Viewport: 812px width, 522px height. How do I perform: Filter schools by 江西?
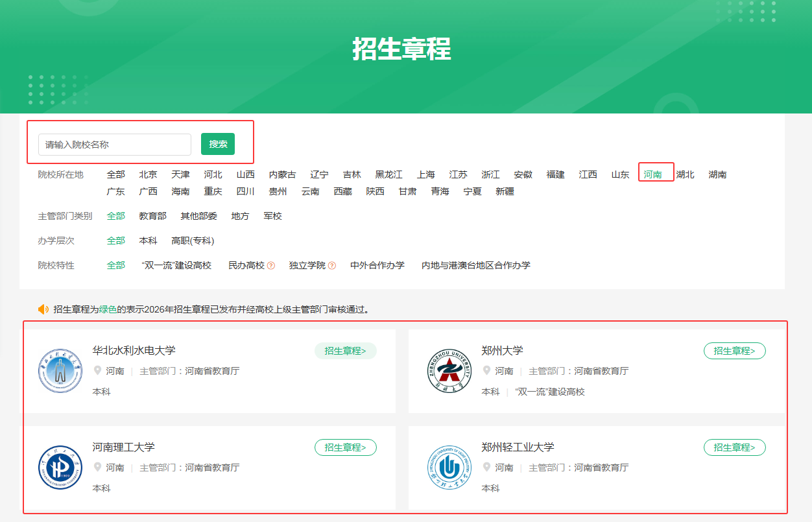tap(588, 174)
